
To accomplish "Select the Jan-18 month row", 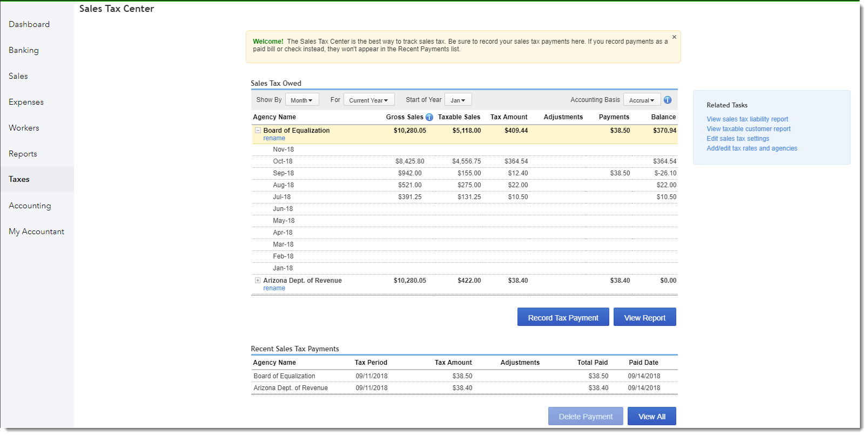I will click(465, 268).
